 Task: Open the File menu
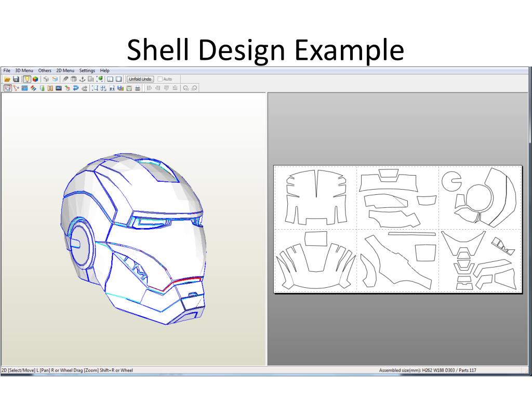[x=7, y=71]
